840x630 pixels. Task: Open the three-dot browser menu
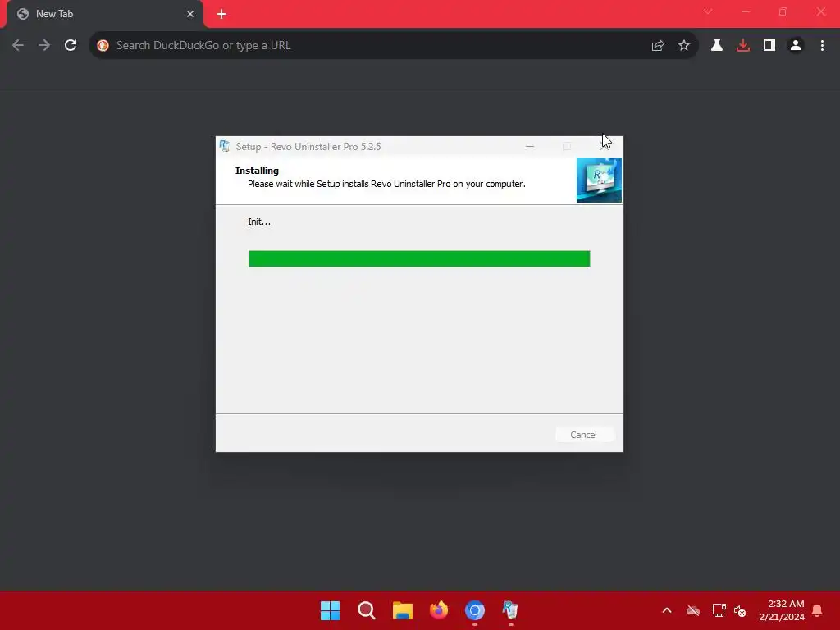coord(822,46)
